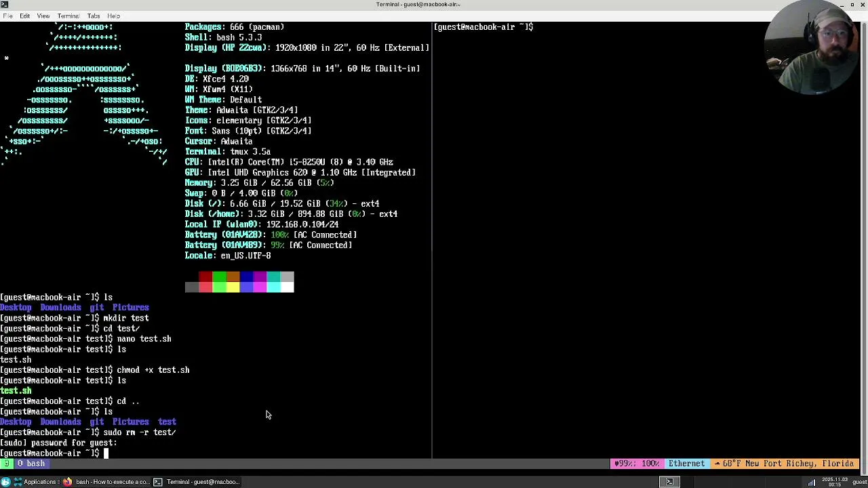The height and width of the screenshot is (488, 868).
Task: Click the 'Battery (01AV489): 99%' line
Action: [269, 245]
